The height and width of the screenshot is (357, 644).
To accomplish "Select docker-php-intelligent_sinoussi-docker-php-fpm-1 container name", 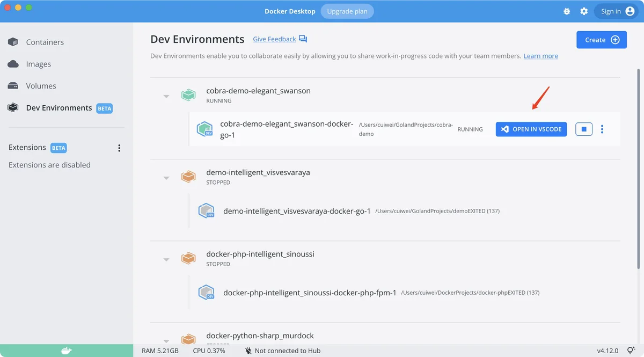I will pyautogui.click(x=310, y=293).
